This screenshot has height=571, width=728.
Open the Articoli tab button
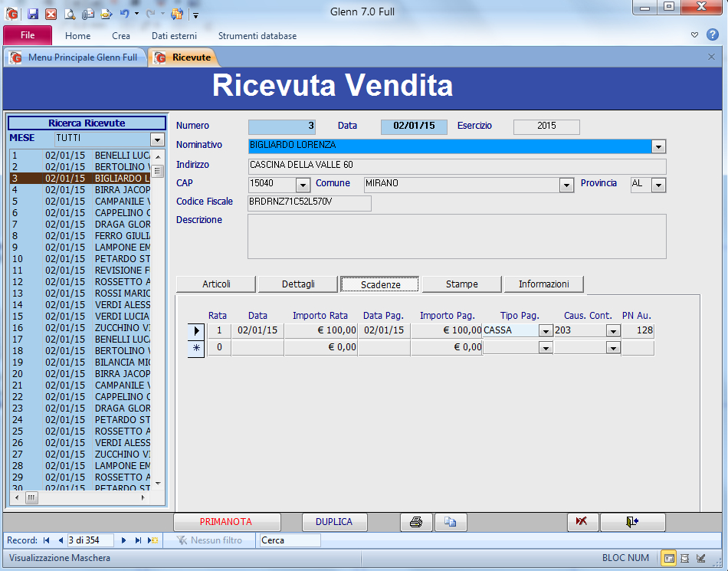[x=216, y=284]
